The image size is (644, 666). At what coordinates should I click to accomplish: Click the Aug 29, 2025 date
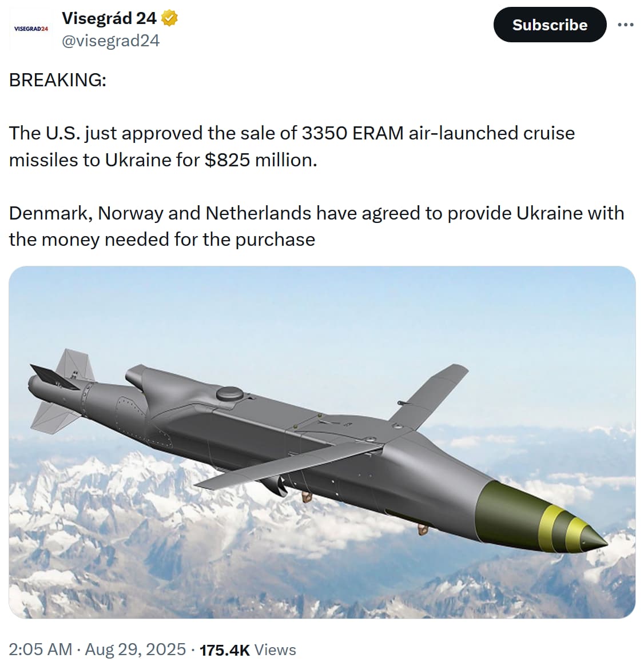[x=136, y=649]
